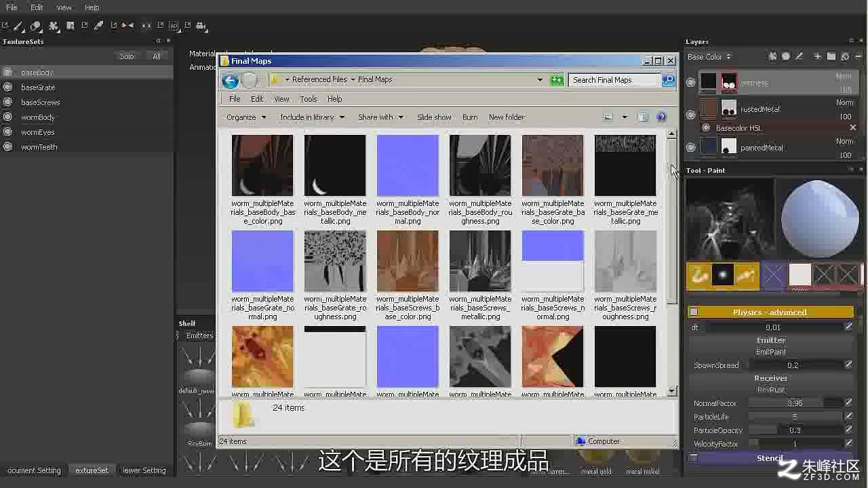Hide the paintedMetal layer
The image size is (868, 488).
coord(691,147)
